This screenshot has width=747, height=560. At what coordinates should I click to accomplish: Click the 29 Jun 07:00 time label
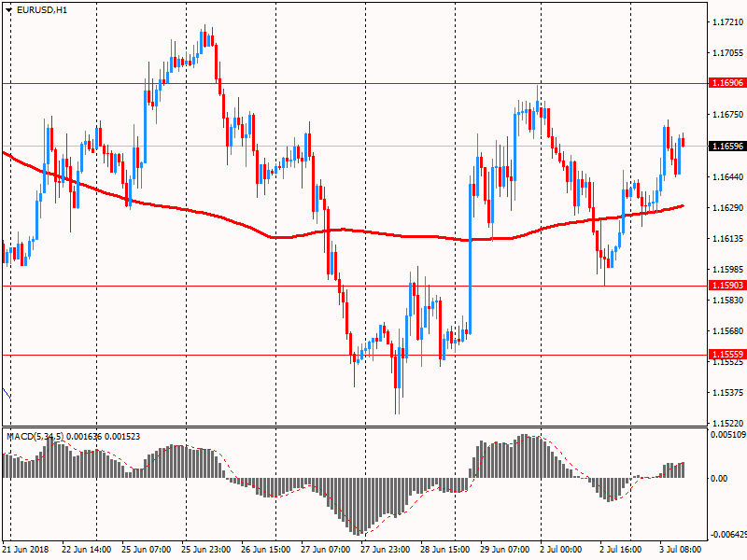tap(504, 550)
